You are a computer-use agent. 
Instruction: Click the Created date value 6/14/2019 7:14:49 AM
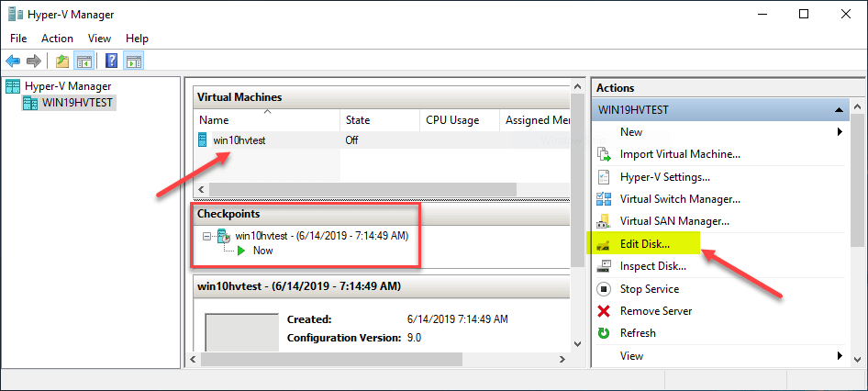pyautogui.click(x=457, y=319)
